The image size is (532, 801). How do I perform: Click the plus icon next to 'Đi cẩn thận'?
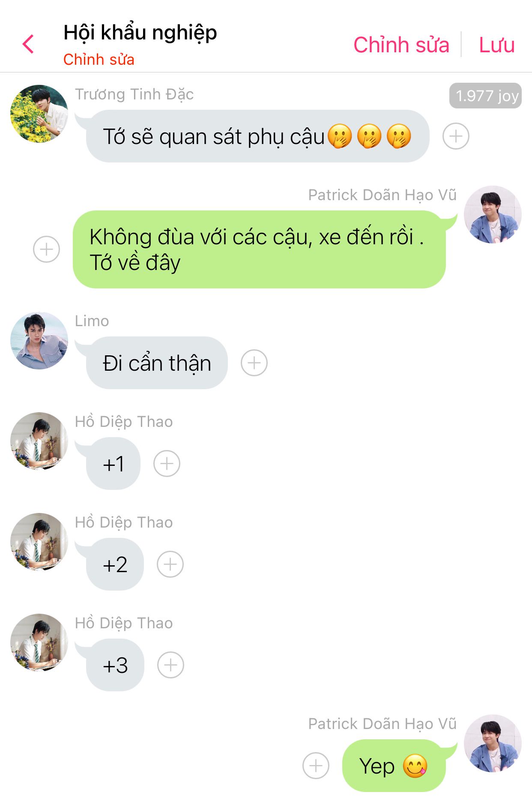(254, 363)
